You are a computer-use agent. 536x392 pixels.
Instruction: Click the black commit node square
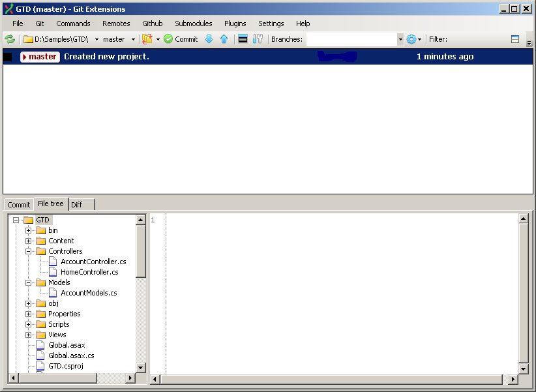(8, 57)
